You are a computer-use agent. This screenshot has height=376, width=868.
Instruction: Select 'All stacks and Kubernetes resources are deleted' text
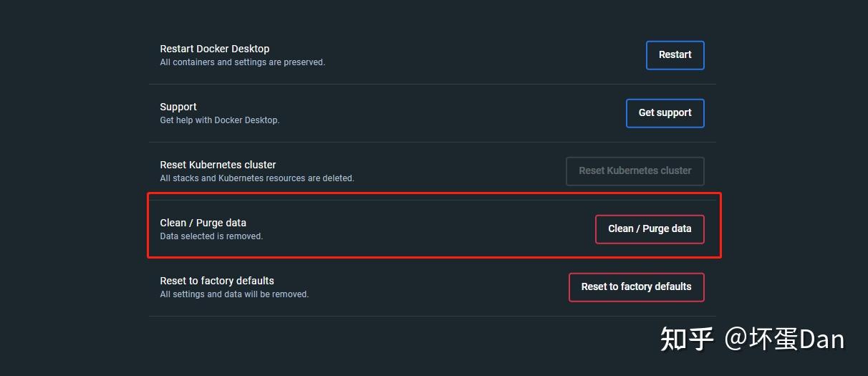click(256, 178)
